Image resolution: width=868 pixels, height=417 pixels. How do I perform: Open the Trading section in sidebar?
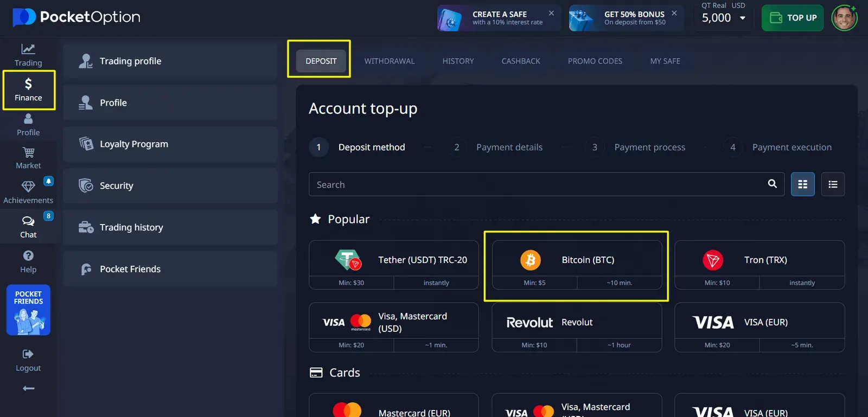(x=28, y=55)
